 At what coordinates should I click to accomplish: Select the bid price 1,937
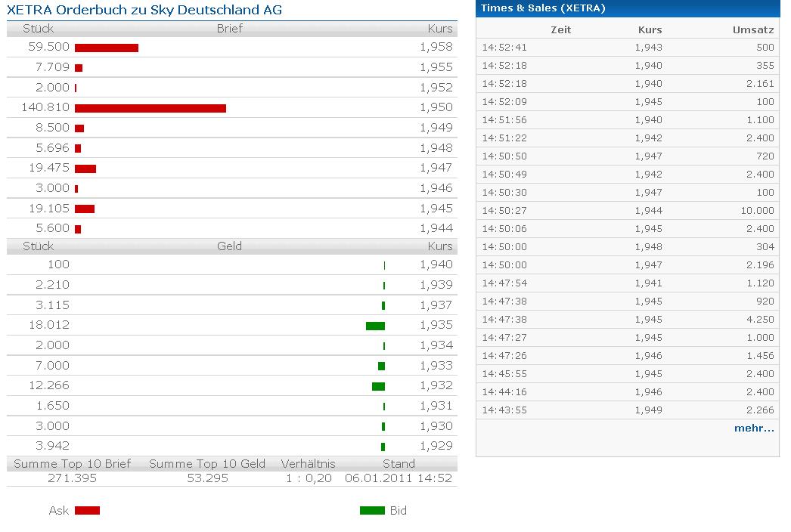[436, 305]
